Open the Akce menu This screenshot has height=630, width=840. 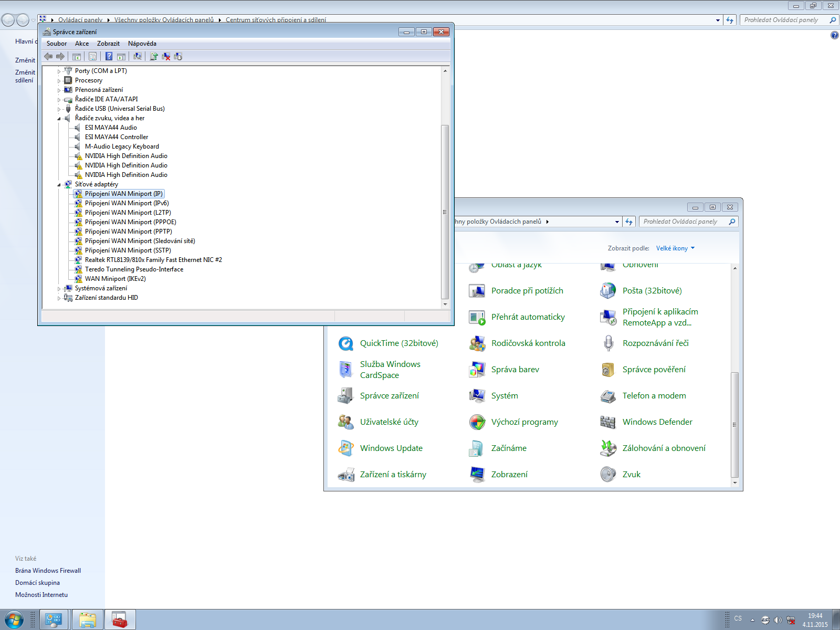pyautogui.click(x=81, y=44)
